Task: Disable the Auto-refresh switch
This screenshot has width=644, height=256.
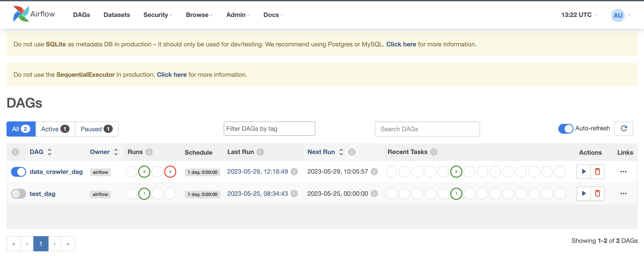Action: [565, 129]
